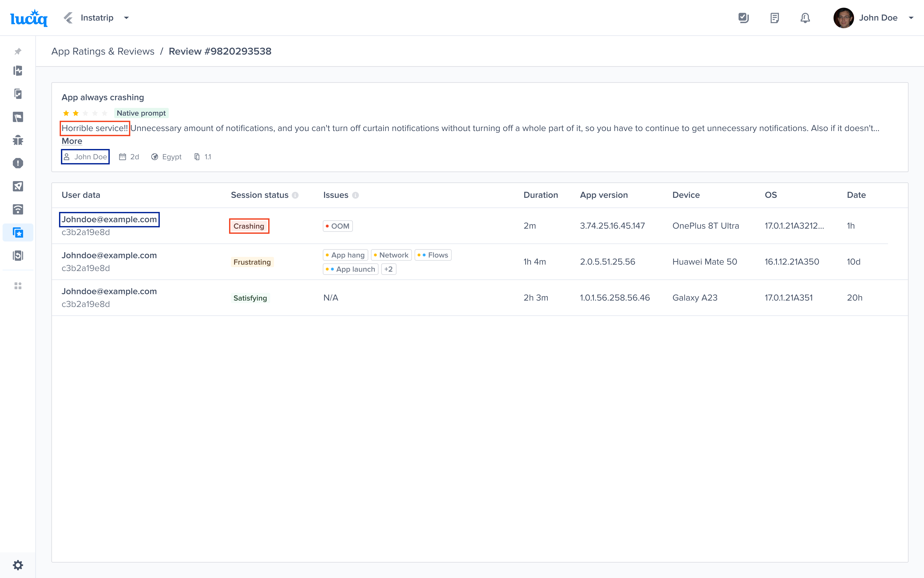Viewport: 924px width, 578px height.
Task: Click app version 2.0.5.51.25.56
Action: pos(607,262)
